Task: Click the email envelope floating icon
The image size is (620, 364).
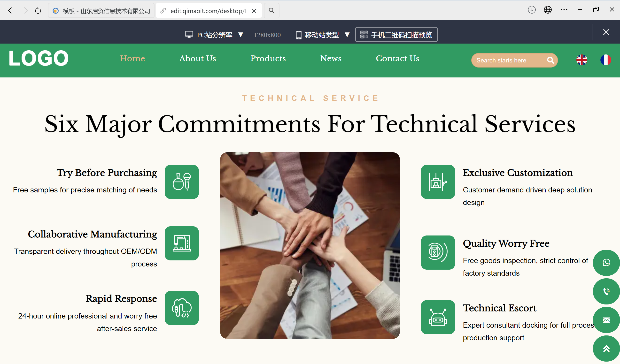Action: [606, 320]
